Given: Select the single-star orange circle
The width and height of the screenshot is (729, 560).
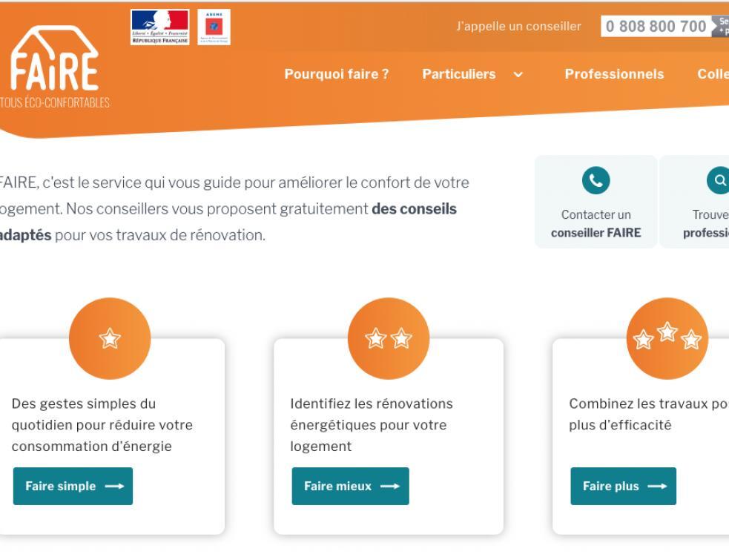Looking at the screenshot, I should tap(110, 338).
